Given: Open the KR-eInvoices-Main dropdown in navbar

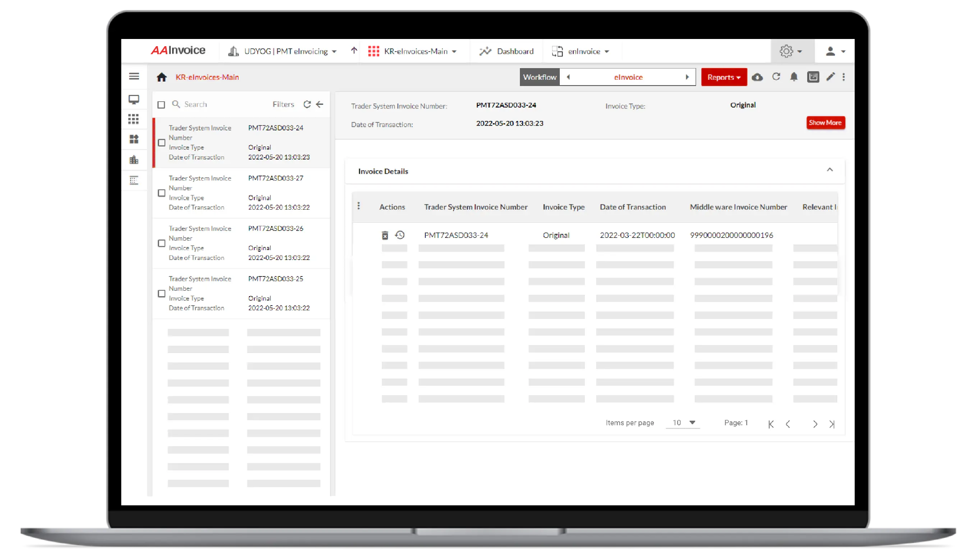Looking at the screenshot, I should (412, 52).
